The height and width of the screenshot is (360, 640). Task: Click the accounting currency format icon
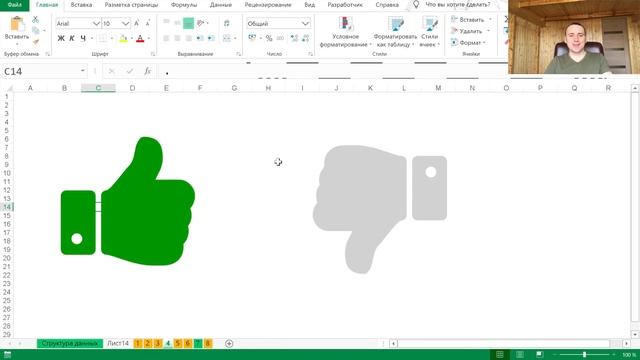tap(252, 38)
